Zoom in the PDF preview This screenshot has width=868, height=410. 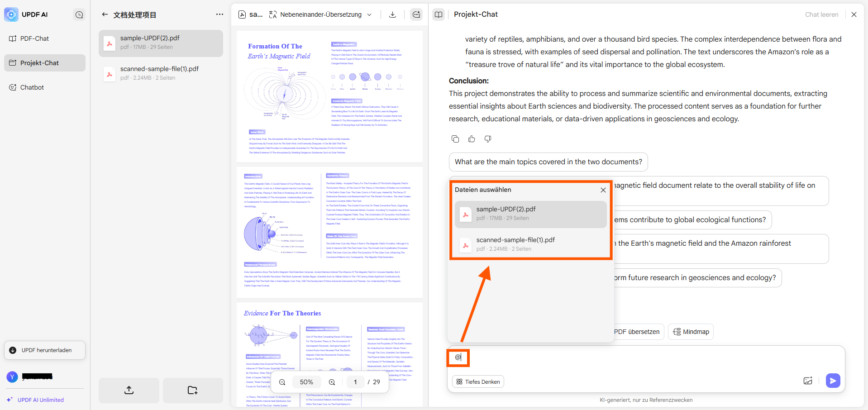[x=332, y=382]
